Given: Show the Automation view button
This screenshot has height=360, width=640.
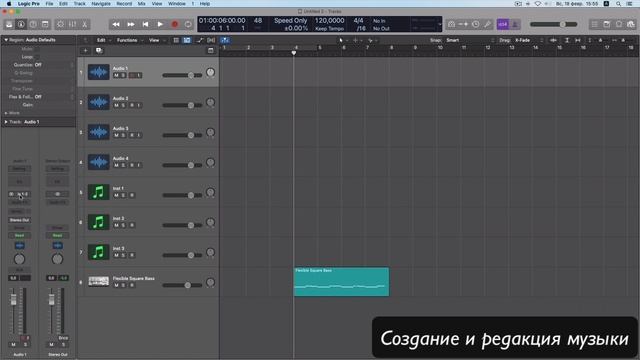Looking at the screenshot, I should 199,40.
